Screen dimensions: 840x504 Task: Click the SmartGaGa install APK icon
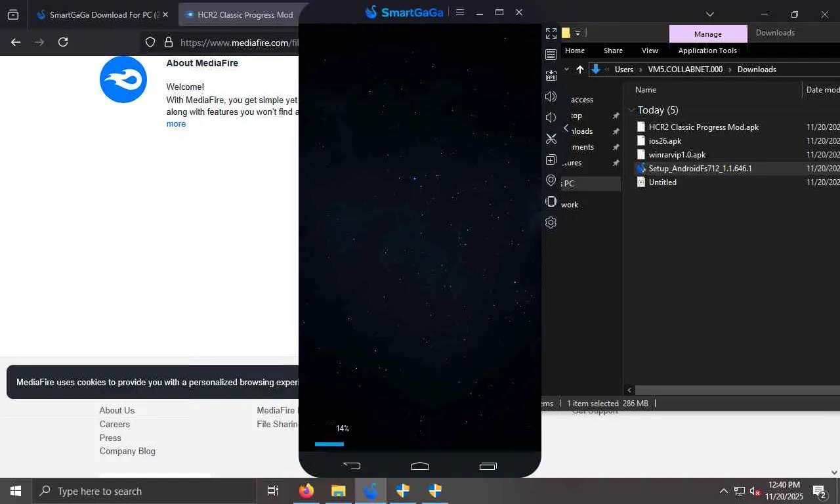(x=551, y=75)
